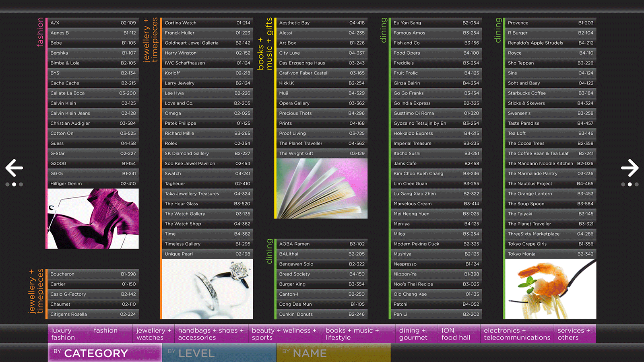
Task: Open Food Opera listing
Action: tap(436, 53)
